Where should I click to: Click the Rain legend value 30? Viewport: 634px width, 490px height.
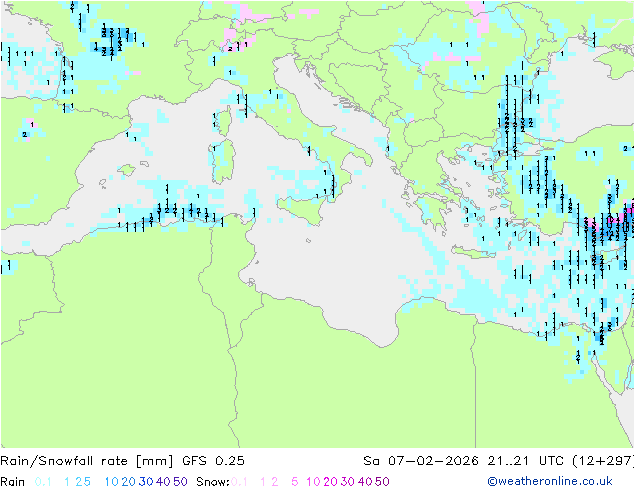click(146, 482)
